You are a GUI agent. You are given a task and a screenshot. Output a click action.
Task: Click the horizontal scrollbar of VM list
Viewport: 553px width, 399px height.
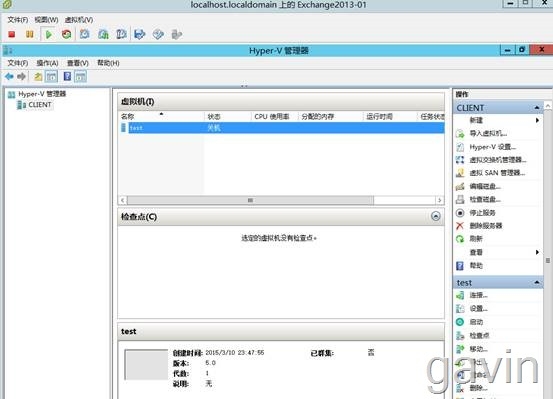(281, 200)
